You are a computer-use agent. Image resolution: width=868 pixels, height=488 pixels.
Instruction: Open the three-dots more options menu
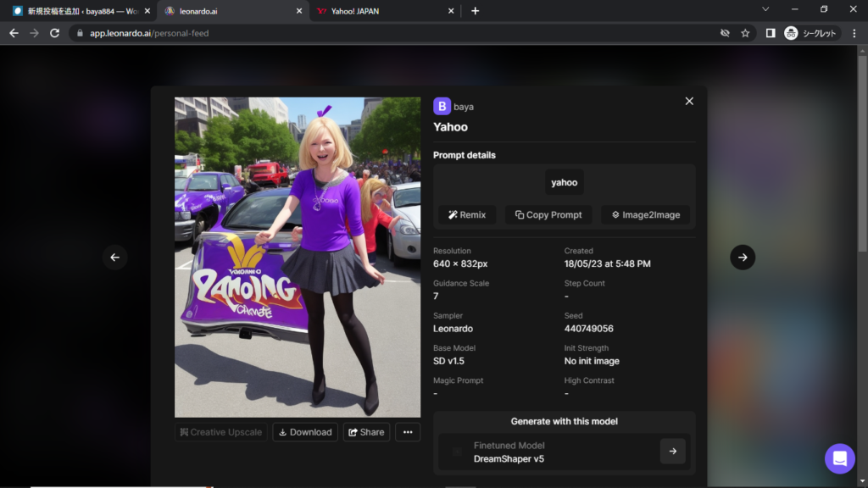[407, 432]
